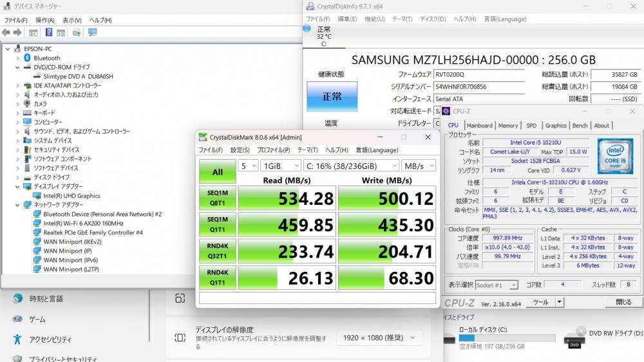Click the Intel Core i5 logo in CPU-Z
This screenshot has width=644, height=362.
pyautogui.click(x=615, y=156)
